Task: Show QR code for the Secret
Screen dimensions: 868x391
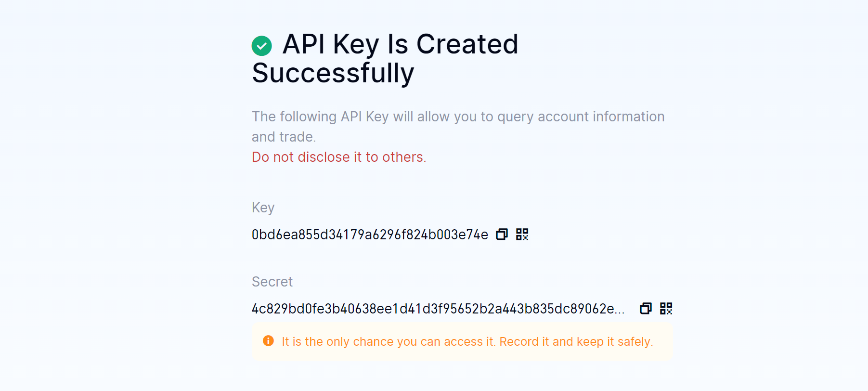Action: point(666,308)
